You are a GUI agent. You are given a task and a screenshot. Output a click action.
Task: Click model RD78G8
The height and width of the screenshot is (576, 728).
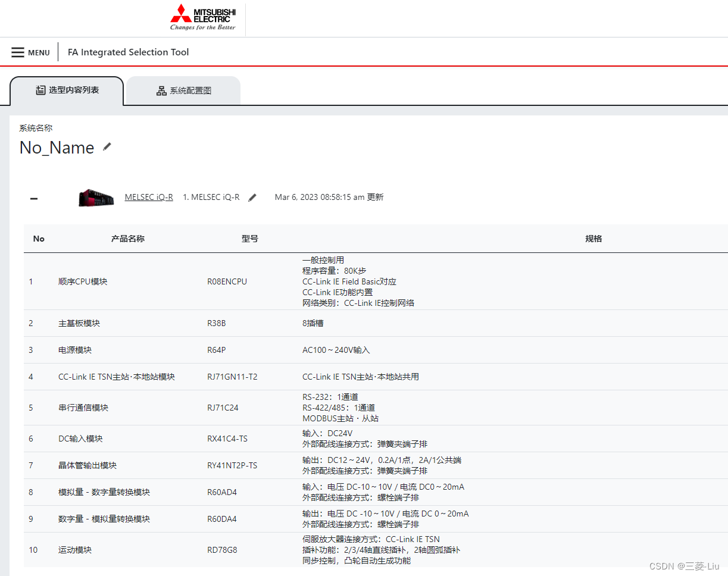pyautogui.click(x=222, y=550)
